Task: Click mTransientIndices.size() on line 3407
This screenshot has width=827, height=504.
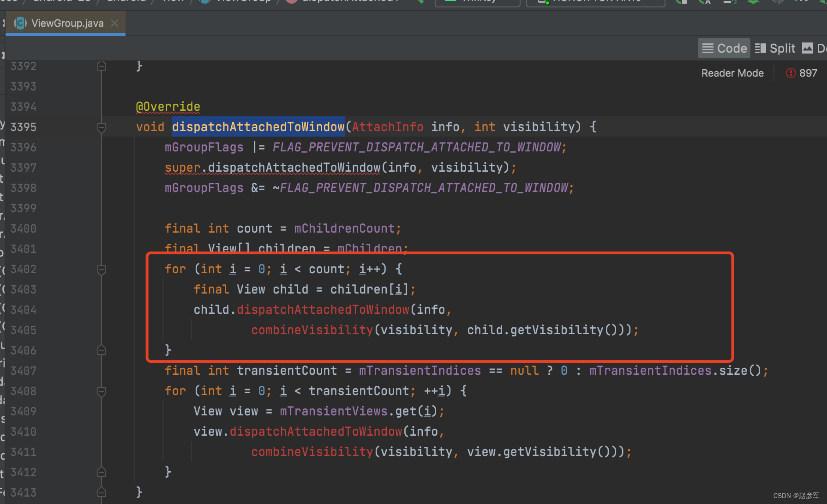Action: pyautogui.click(x=675, y=371)
